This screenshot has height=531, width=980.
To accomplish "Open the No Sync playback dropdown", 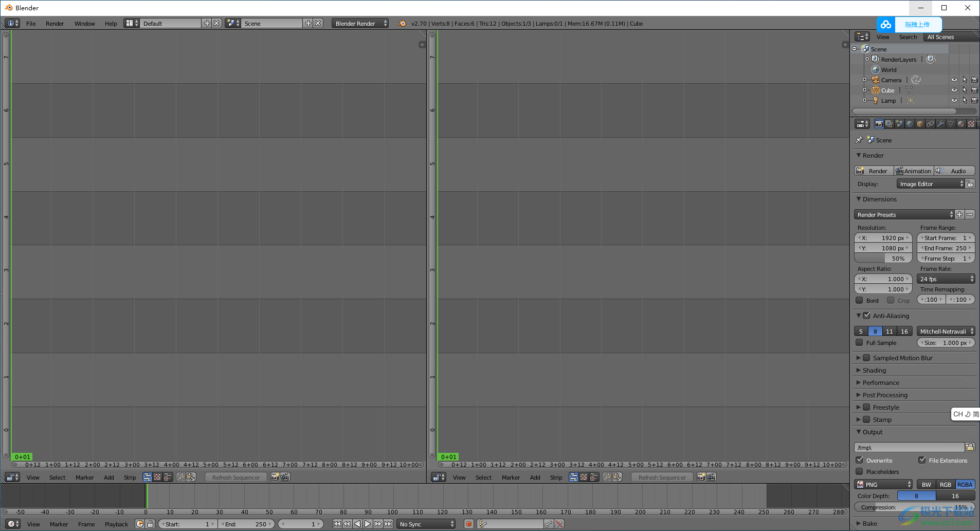I will pyautogui.click(x=427, y=524).
